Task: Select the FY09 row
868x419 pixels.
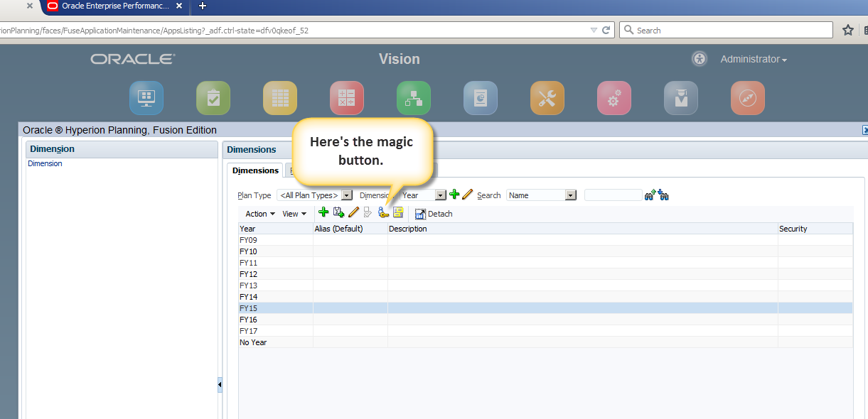Action: [x=545, y=240]
